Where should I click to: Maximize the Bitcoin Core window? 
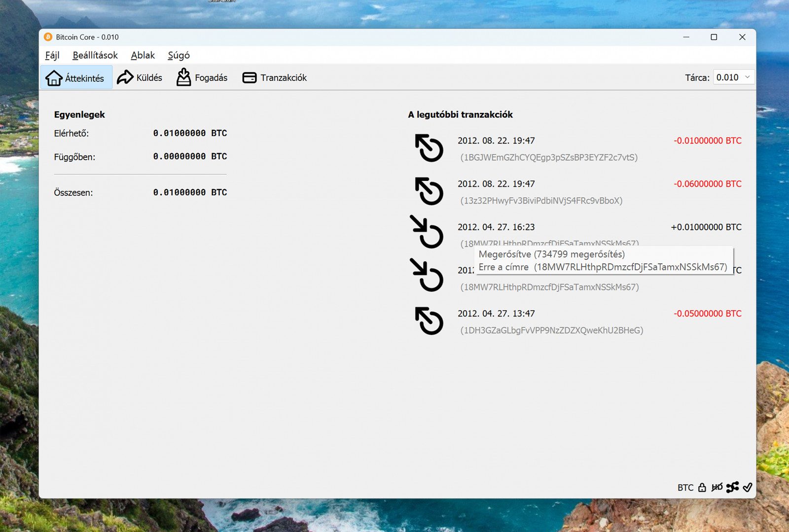pos(714,37)
